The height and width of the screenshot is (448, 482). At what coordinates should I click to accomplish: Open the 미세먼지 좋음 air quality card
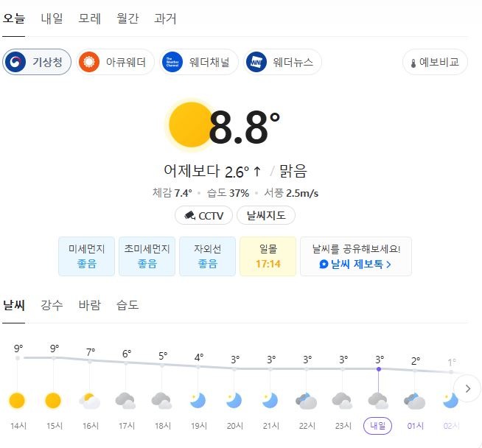pos(86,256)
